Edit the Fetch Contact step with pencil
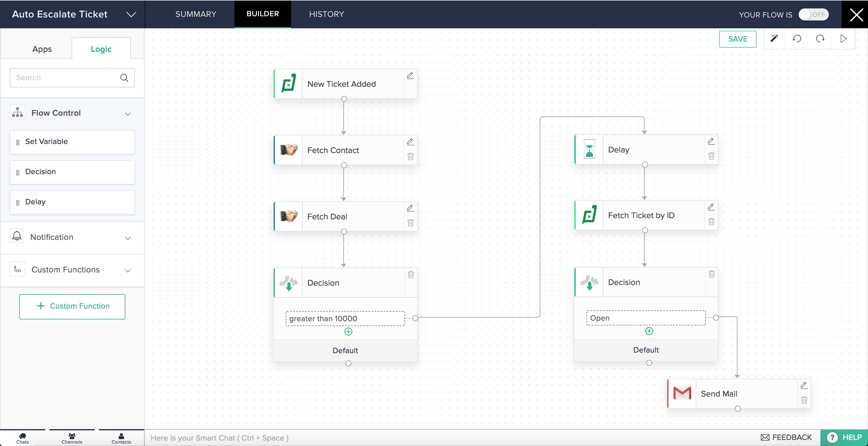The height and width of the screenshot is (446, 868). coord(410,141)
